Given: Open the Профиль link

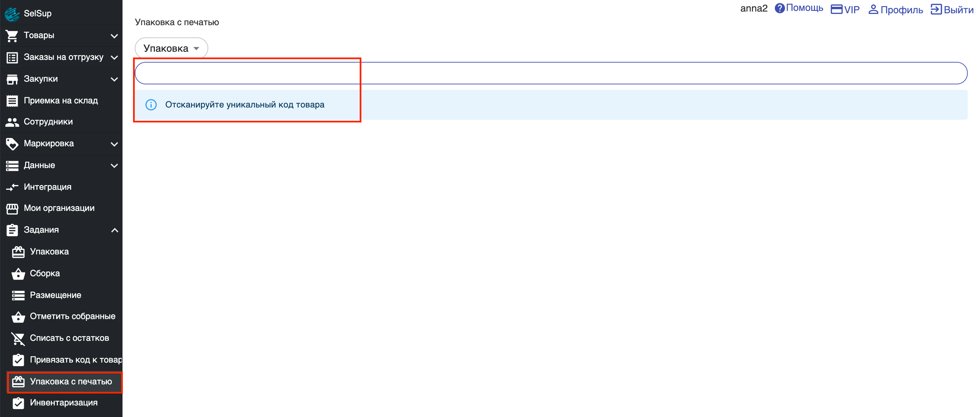Looking at the screenshot, I should [896, 10].
